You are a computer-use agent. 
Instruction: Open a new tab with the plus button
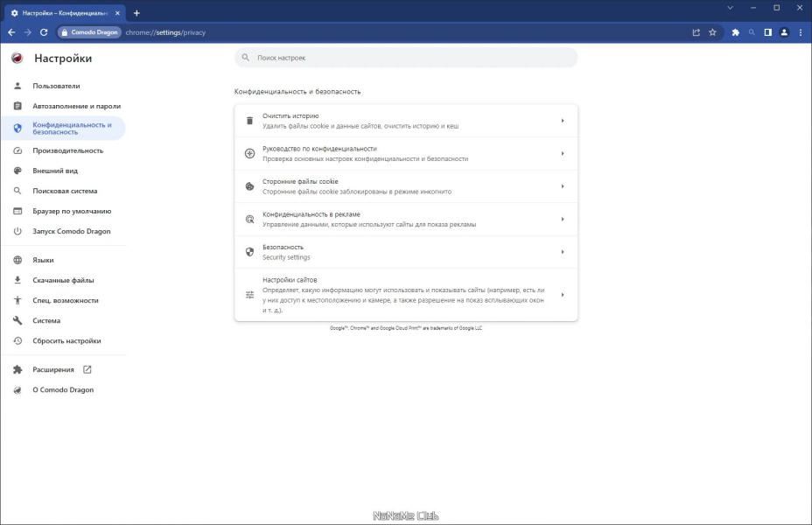pos(136,13)
